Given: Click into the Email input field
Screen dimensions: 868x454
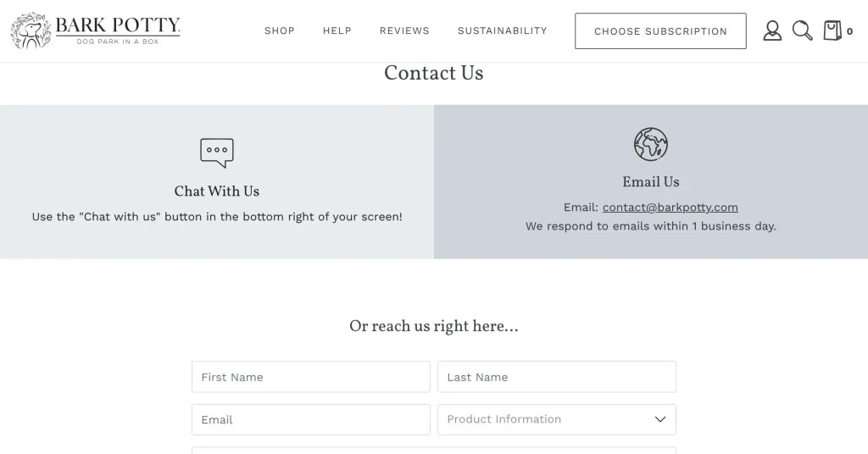Looking at the screenshot, I should [311, 419].
